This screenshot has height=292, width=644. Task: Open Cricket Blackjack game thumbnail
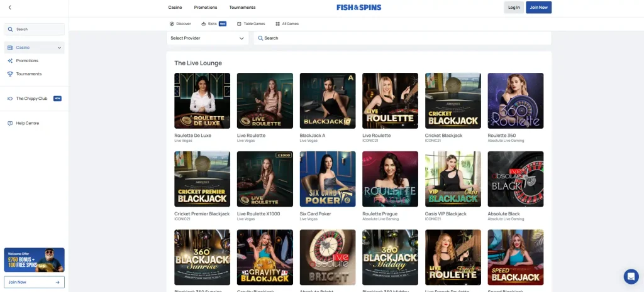[453, 101]
